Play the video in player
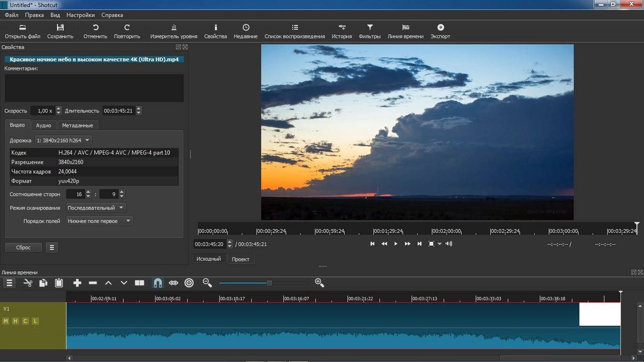The height and width of the screenshot is (362, 644). pos(396,244)
